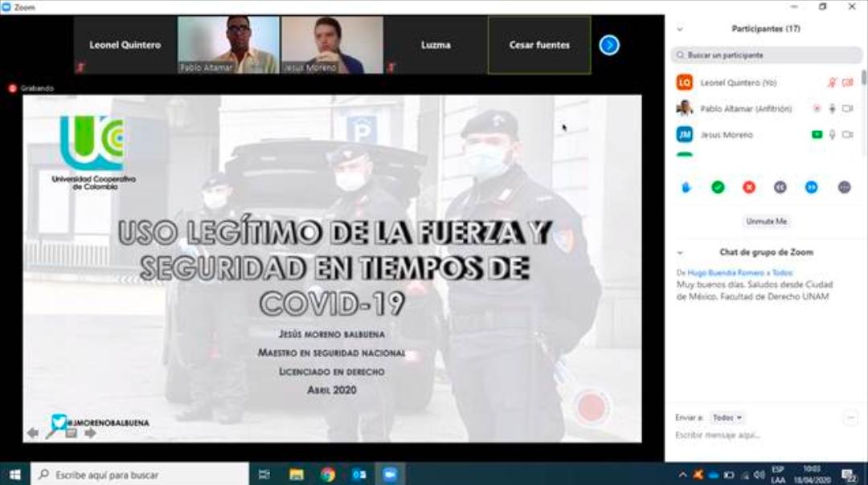Click the Twitter bird icon on the slide
The height and width of the screenshot is (485, 868).
(59, 422)
